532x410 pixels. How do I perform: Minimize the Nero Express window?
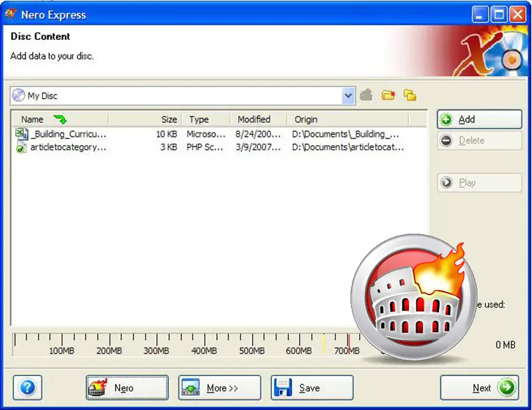coord(479,15)
